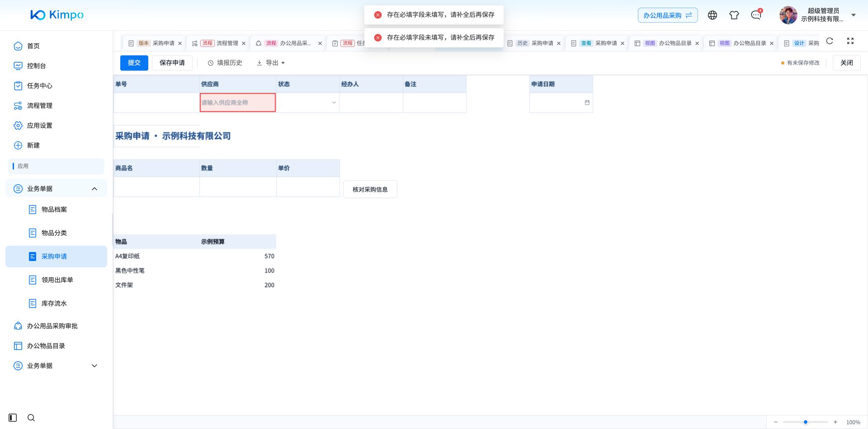Open 首页 in the sidebar

[57, 46]
